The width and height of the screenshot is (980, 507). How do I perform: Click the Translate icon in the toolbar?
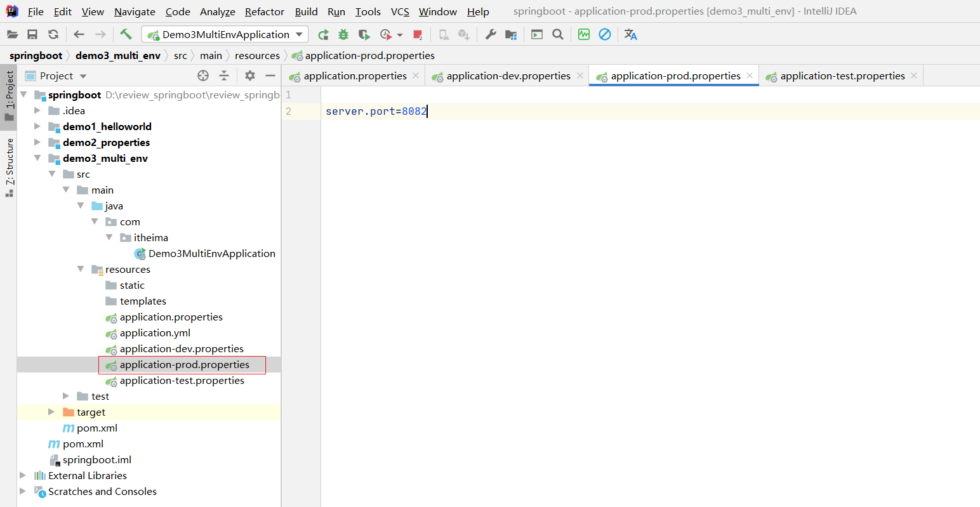point(630,34)
